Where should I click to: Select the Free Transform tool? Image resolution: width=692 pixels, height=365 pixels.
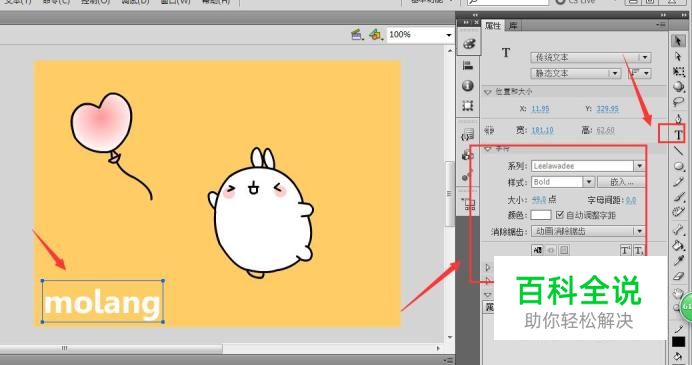[678, 71]
